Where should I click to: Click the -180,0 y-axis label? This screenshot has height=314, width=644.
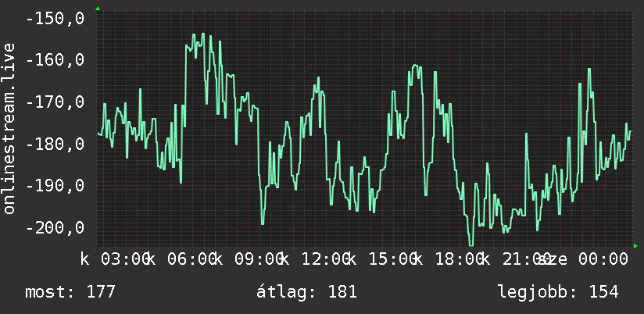[55, 144]
